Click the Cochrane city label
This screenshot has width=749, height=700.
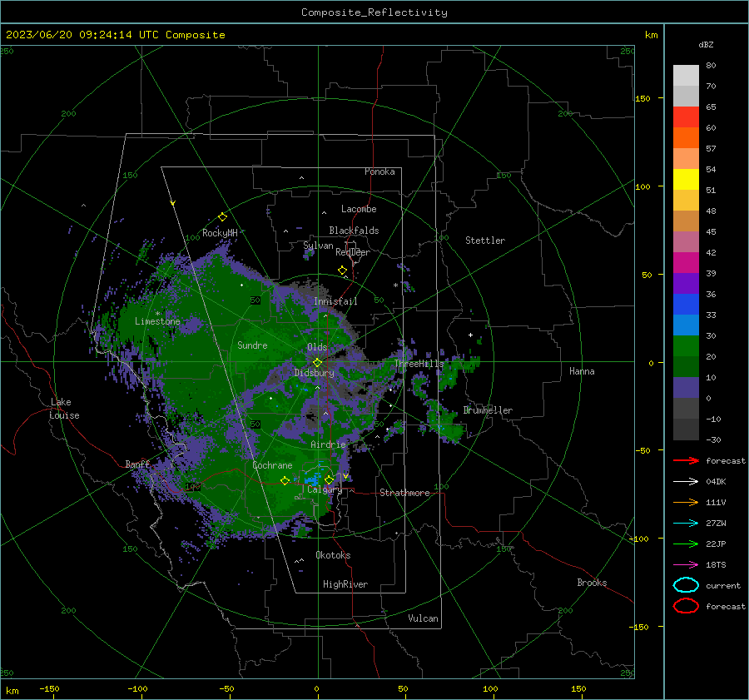272,465
